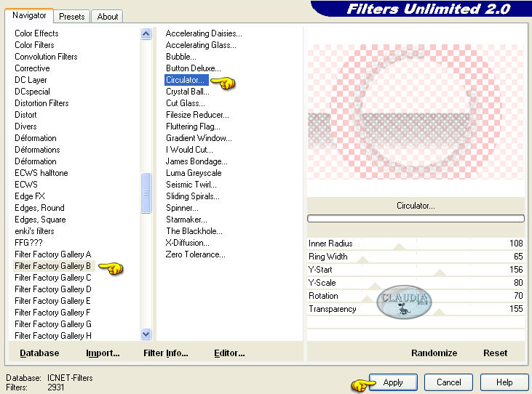Select the Circulator... filter
Image resolution: width=532 pixels, height=394 pixels.
pyautogui.click(x=186, y=80)
